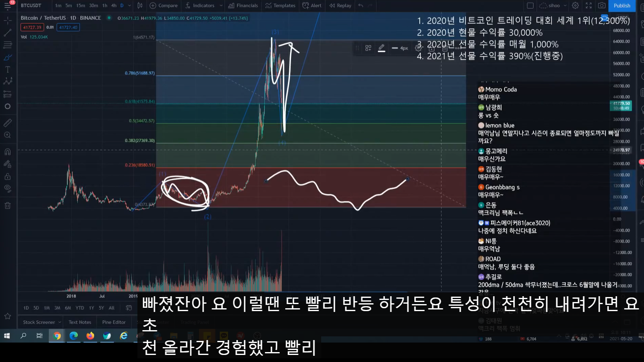Click the red sell price 41727.39
The width and height of the screenshot is (644, 362).
(x=32, y=27)
